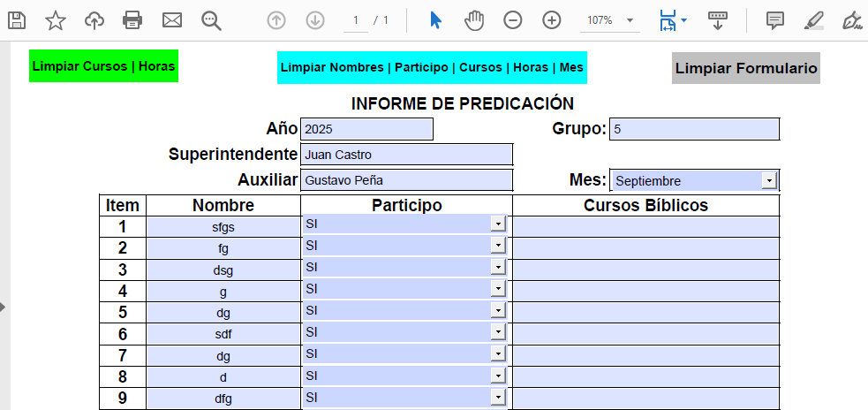Click the Auxiliar field Gustavo Peña
This screenshot has height=410, width=868.
[406, 180]
